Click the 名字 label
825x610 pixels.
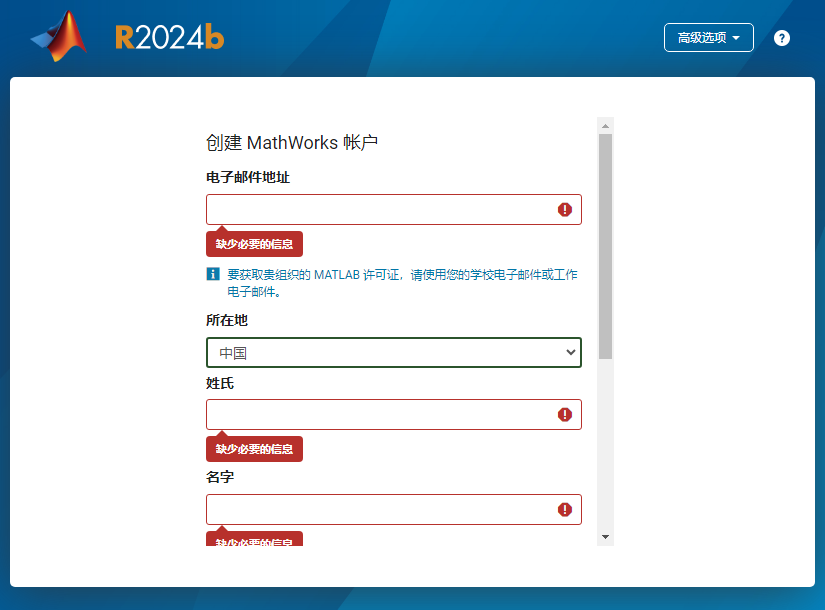coord(220,477)
